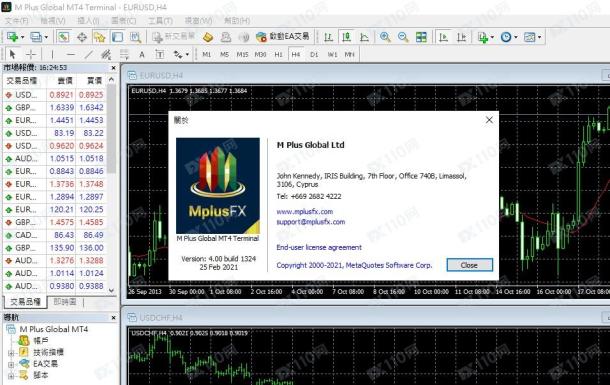Tile chart windows with grid icon
The width and height of the screenshot is (610, 385).
pos(421,37)
